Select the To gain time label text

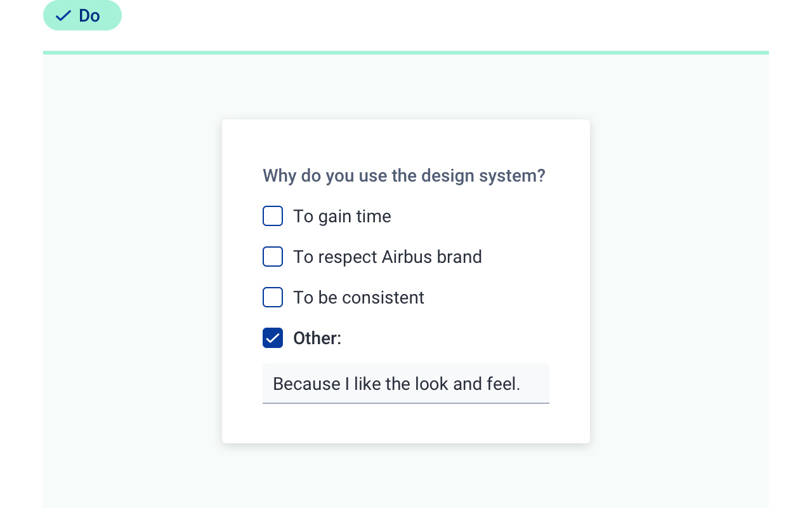coord(342,216)
